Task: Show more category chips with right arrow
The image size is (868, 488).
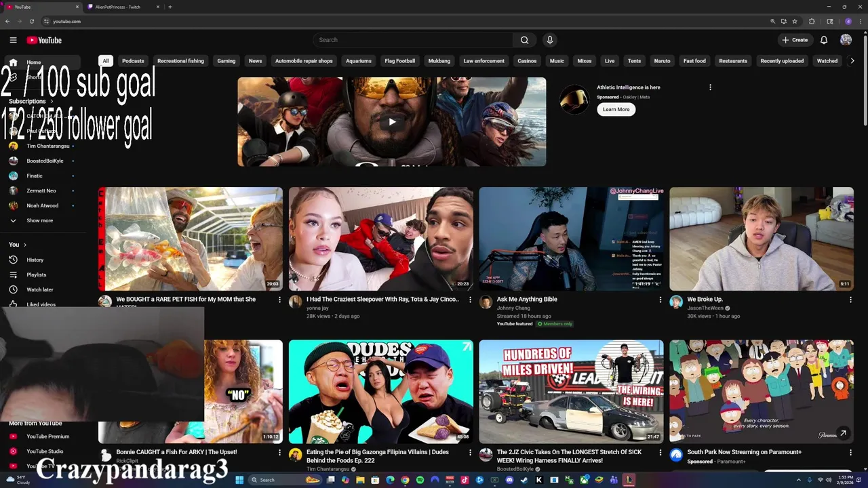Action: click(x=852, y=61)
